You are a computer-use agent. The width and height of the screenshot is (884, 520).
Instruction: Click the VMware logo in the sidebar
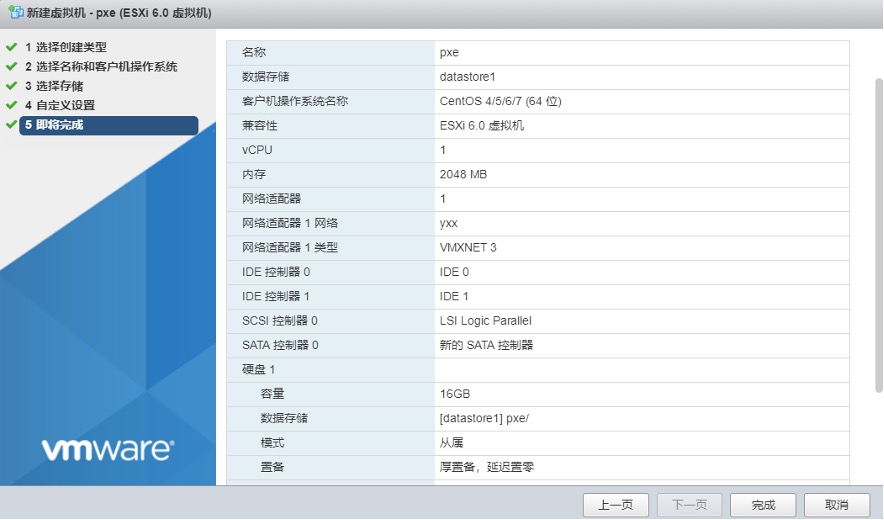[x=107, y=449]
